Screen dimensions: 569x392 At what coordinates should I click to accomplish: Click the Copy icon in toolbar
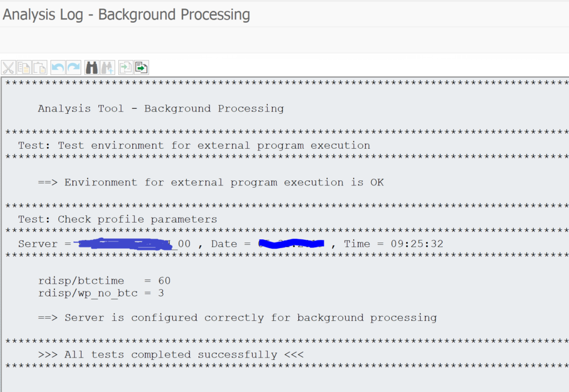[24, 68]
